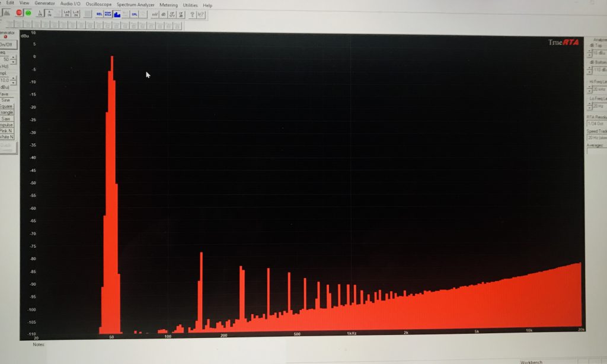Select the R IN input toolbar icon

pos(49,14)
